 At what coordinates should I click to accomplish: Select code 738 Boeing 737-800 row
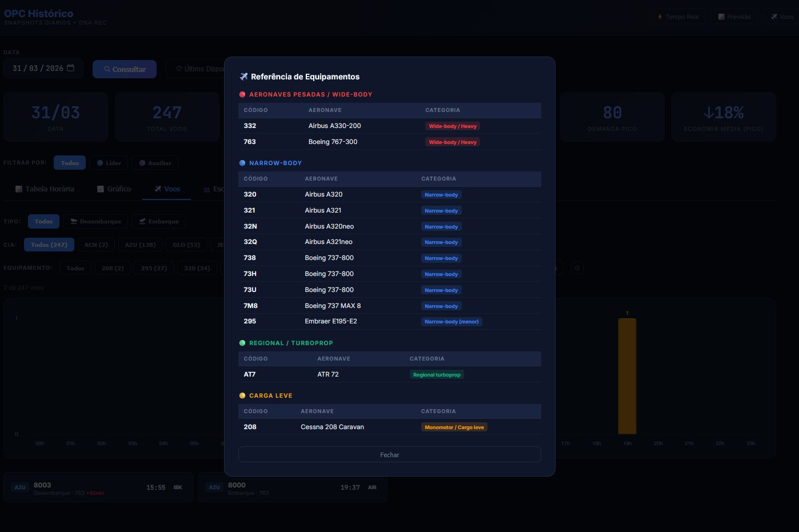pos(389,258)
